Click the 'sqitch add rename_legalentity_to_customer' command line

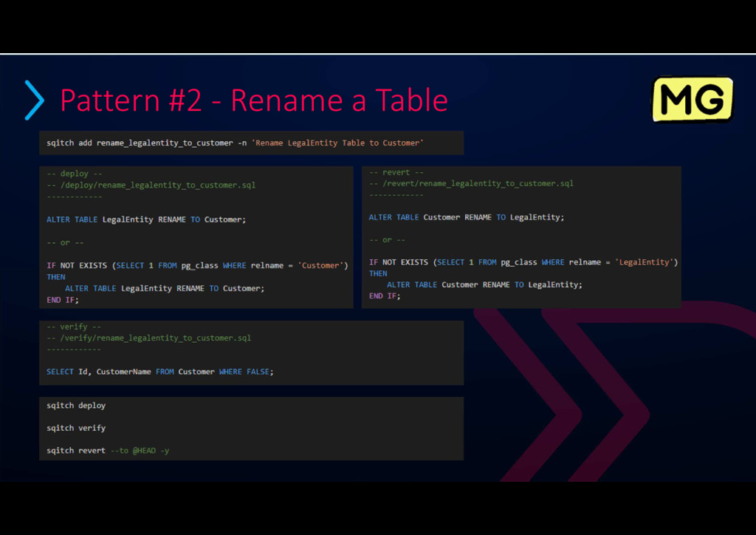click(x=235, y=143)
